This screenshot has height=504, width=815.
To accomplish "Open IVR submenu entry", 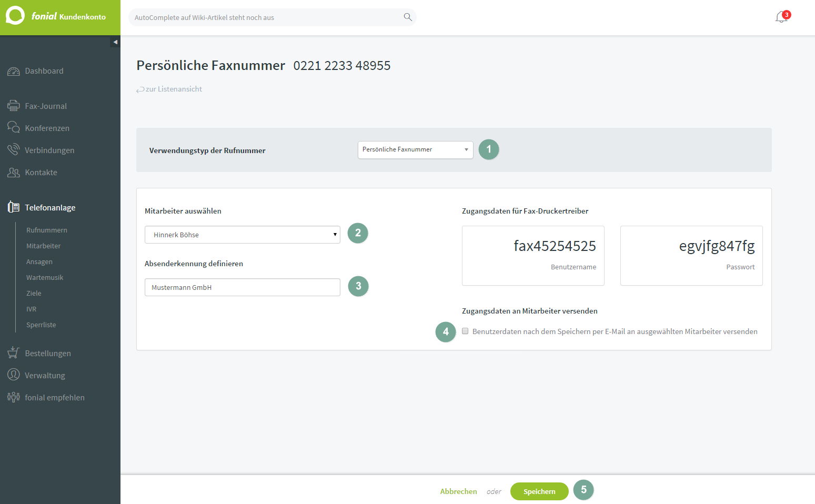I will click(32, 309).
